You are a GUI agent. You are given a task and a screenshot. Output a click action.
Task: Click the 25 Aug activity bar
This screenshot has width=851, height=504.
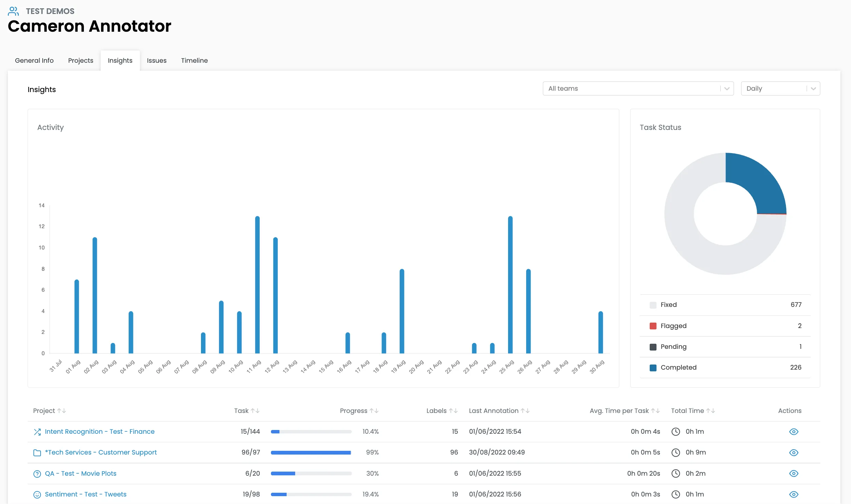(x=510, y=285)
